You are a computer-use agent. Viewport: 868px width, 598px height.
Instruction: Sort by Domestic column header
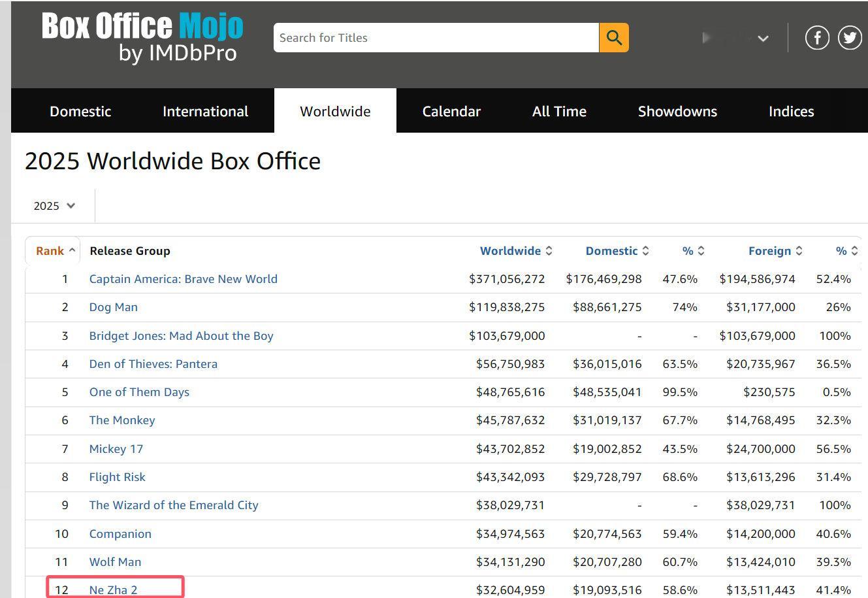[x=617, y=251]
